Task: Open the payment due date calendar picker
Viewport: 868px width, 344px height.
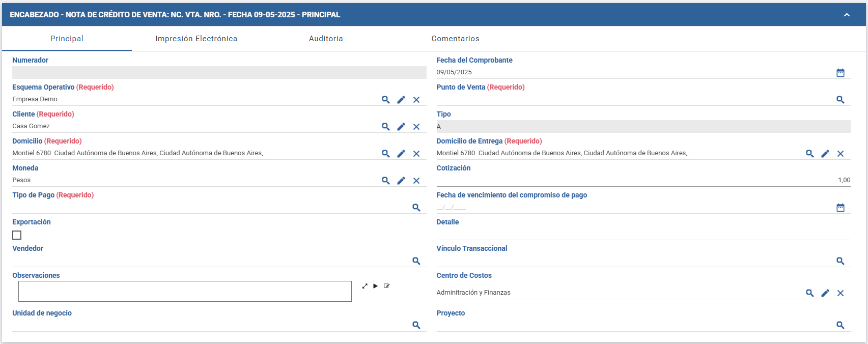Action: (841, 208)
